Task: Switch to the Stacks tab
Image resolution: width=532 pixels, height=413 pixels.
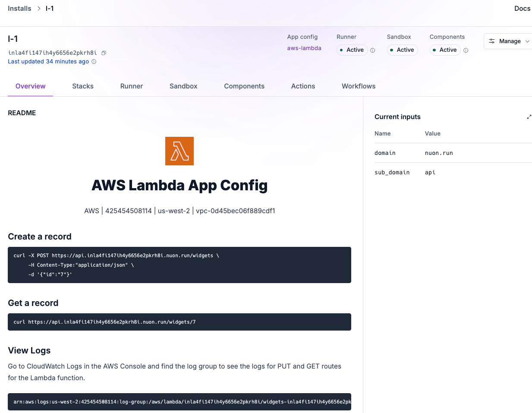Action: click(83, 86)
